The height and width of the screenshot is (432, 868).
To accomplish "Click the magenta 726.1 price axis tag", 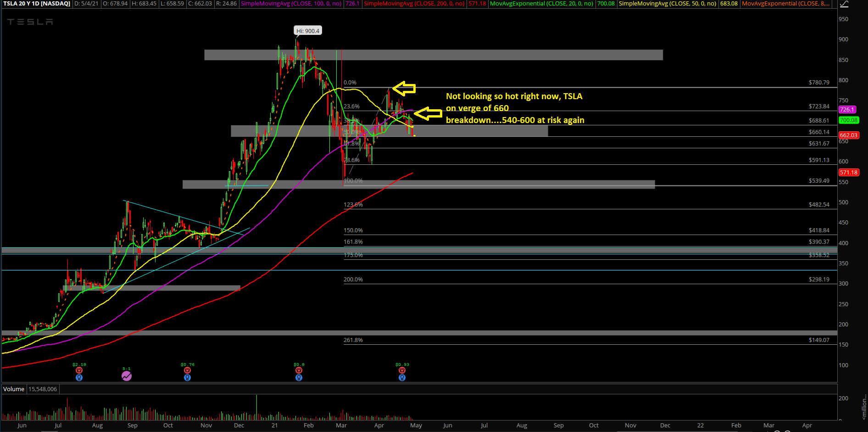I will pos(847,110).
